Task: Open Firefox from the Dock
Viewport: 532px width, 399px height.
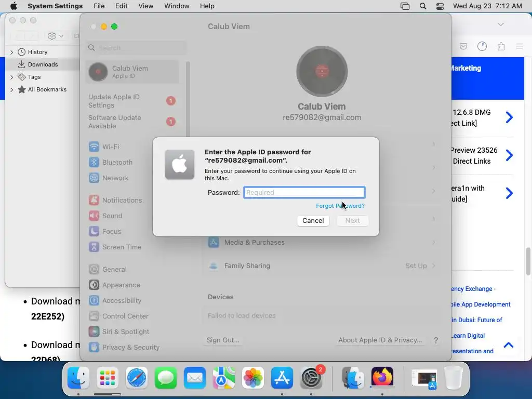Action: [x=382, y=378]
